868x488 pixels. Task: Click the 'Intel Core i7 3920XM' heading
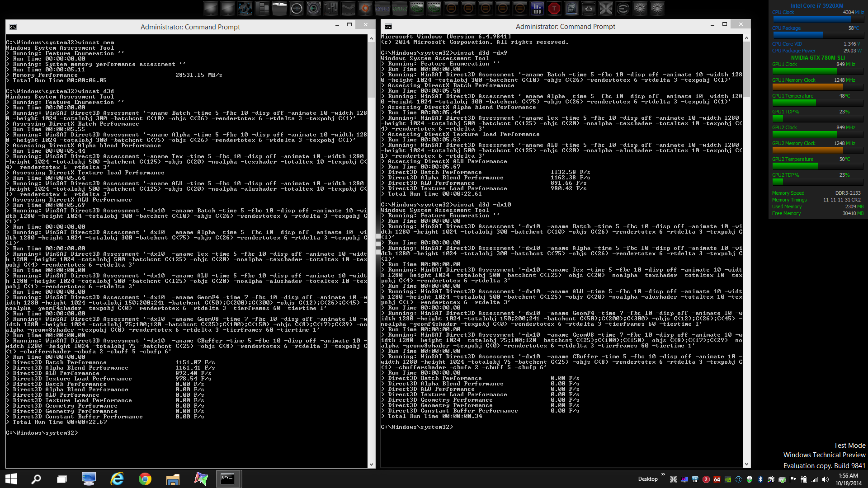pos(817,6)
